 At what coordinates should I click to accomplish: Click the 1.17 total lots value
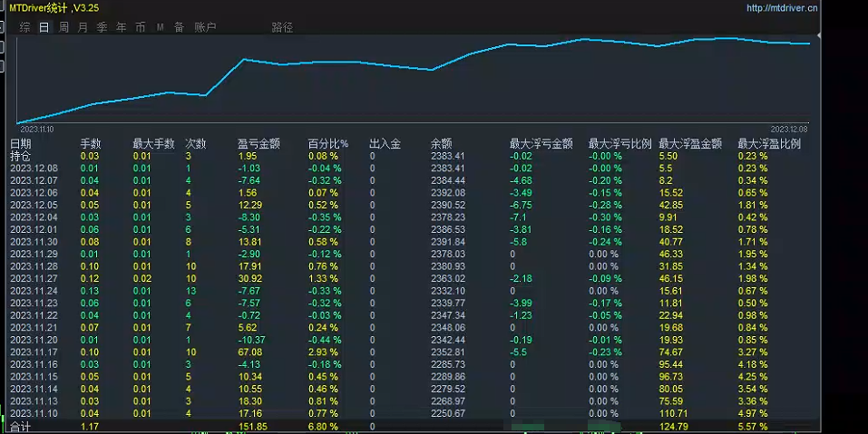90,427
